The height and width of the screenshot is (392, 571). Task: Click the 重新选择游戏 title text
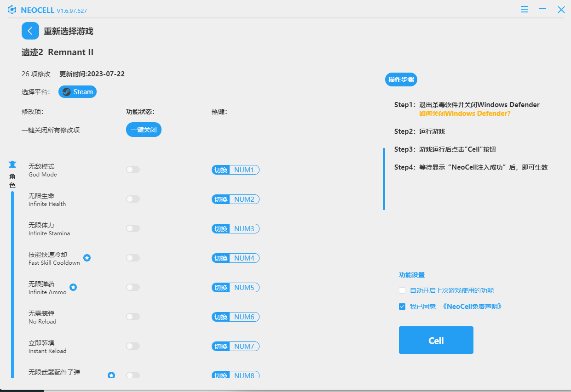tap(69, 31)
